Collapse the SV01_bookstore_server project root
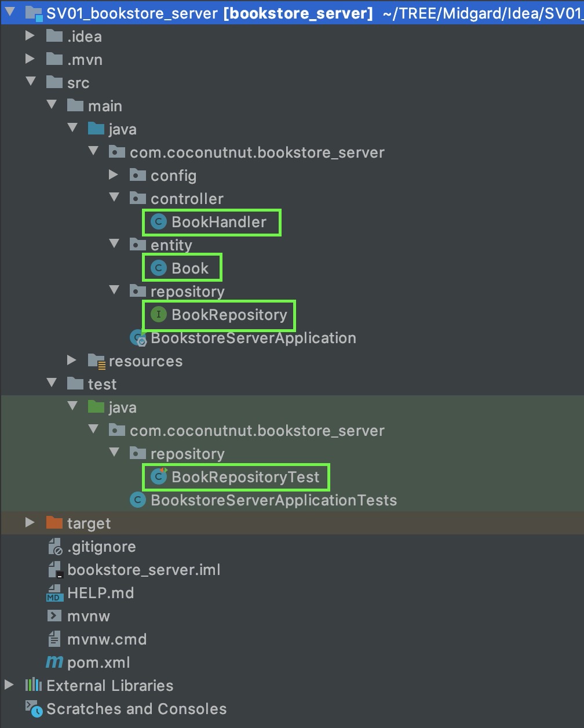584x728 pixels. (9, 12)
